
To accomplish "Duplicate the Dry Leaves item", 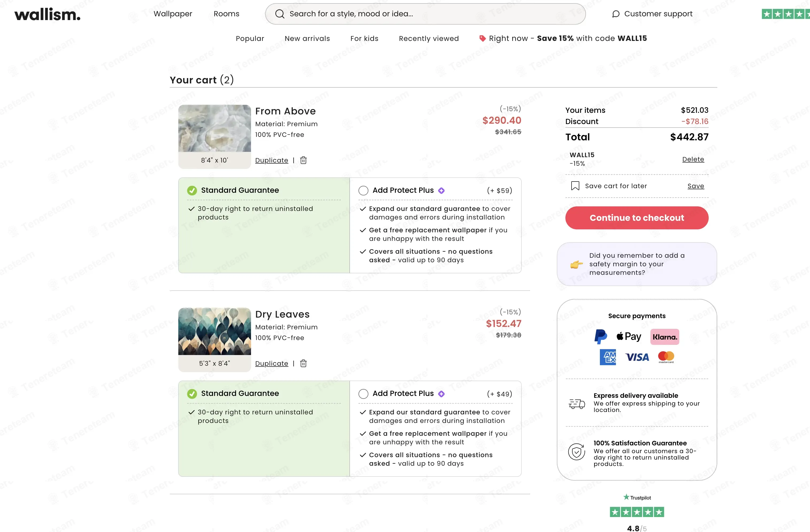I will 272,364.
